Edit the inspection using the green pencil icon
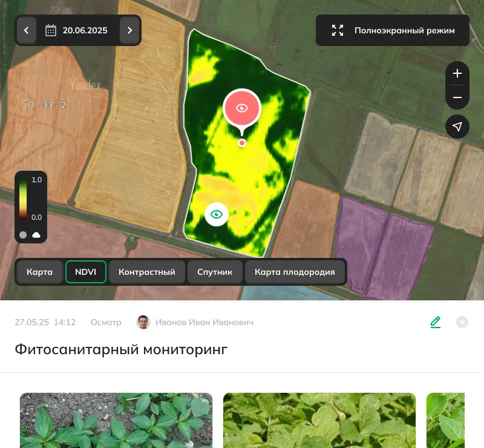 pos(436,322)
